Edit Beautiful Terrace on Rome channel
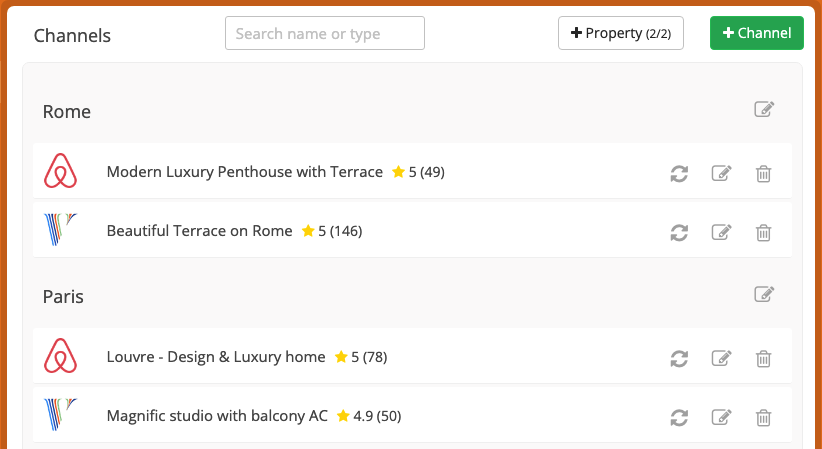The image size is (822, 449). (721, 232)
